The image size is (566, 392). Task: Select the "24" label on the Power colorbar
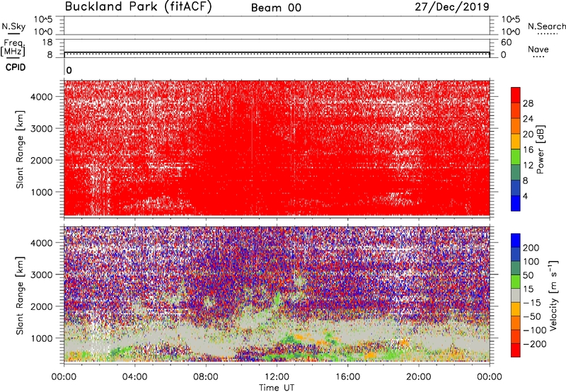pos(528,119)
